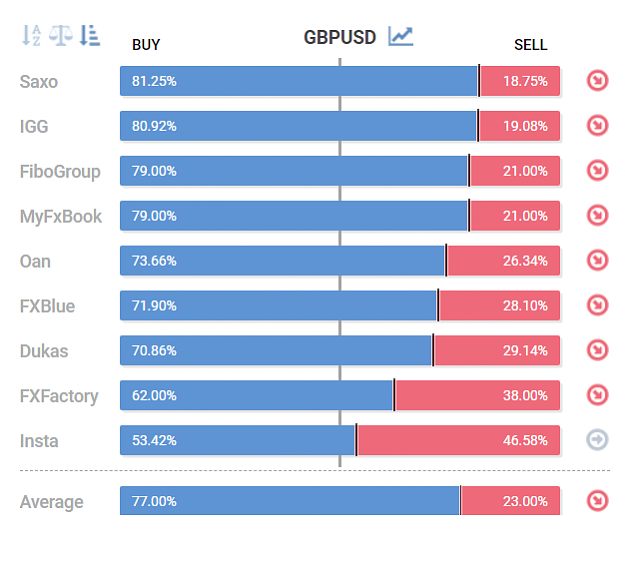Click the Average row trend arrow
Viewport: 625px width, 567px height.
pyautogui.click(x=597, y=501)
